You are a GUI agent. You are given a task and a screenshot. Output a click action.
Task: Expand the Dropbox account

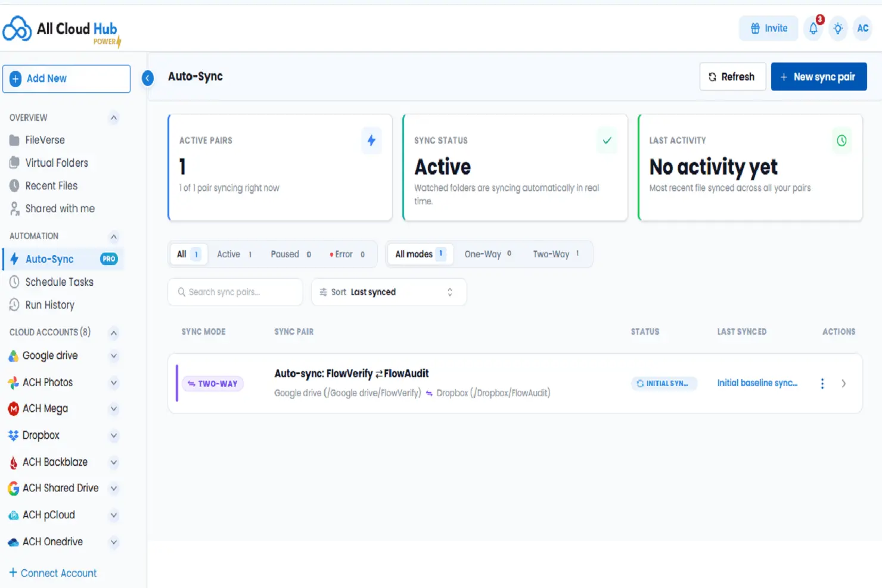click(114, 435)
